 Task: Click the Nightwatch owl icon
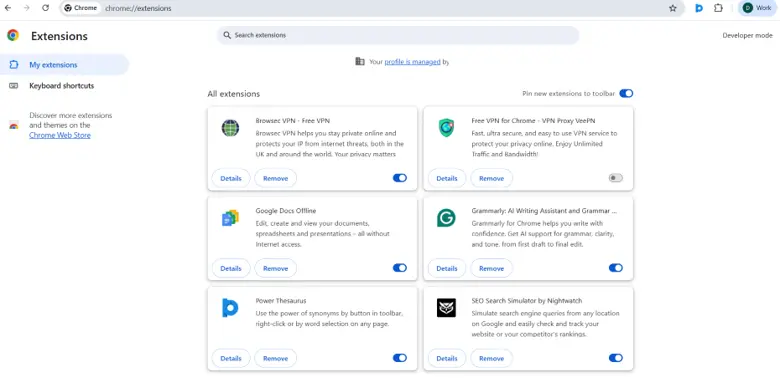point(446,308)
